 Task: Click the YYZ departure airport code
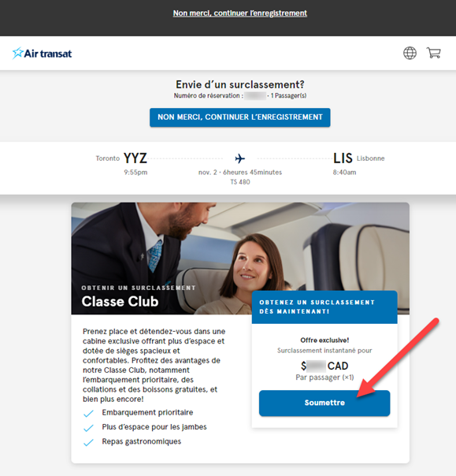pos(135,158)
